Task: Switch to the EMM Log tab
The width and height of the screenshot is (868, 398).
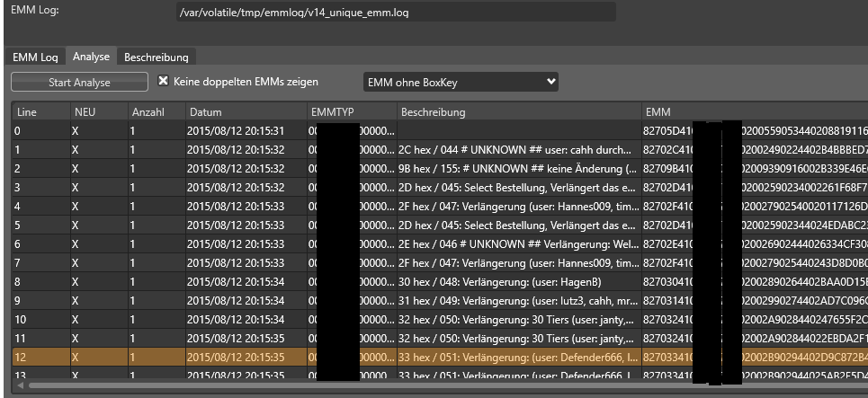Action: [35, 57]
